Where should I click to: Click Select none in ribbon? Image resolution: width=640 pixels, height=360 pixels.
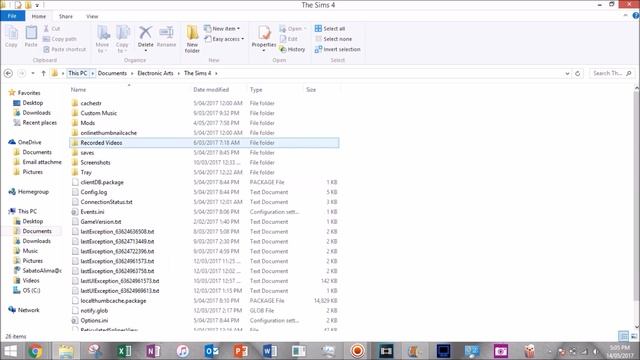pos(333,39)
